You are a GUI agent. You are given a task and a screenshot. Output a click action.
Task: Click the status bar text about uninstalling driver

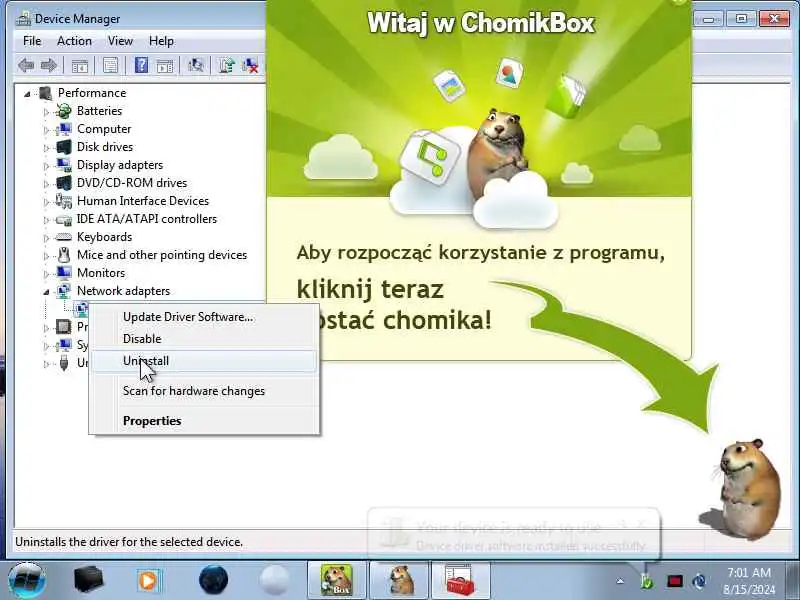coord(129,542)
